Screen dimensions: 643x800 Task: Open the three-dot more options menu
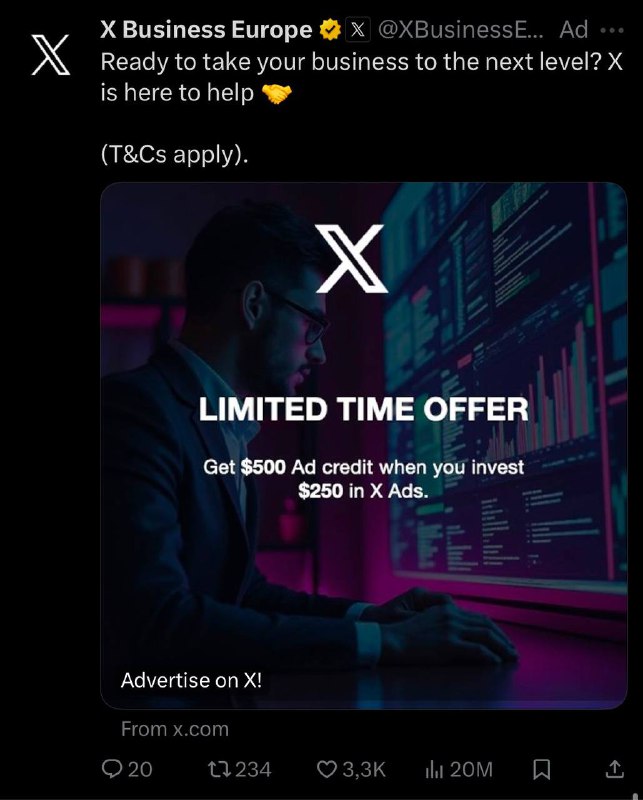pyautogui.click(x=612, y=30)
